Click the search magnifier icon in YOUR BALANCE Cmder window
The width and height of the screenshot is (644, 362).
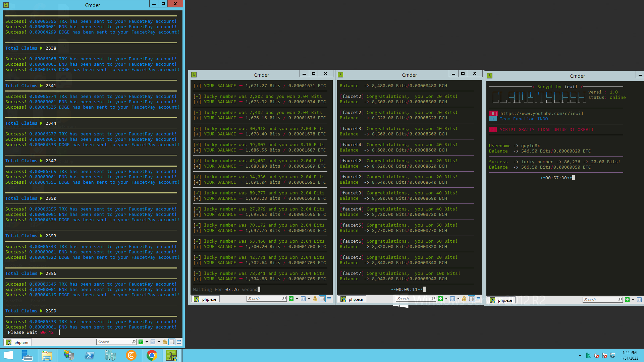284,299
